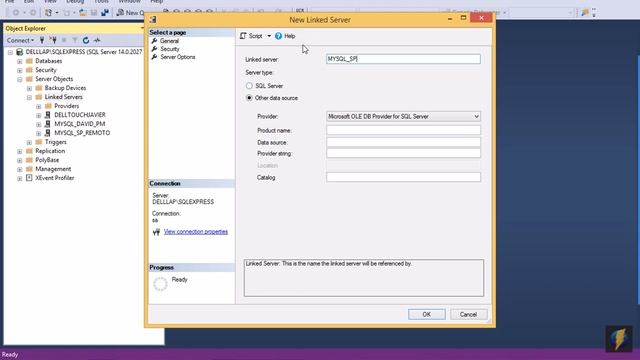Screen dimensions: 640x360
Task: Click the wrench icon beside General page
Action: (154, 41)
